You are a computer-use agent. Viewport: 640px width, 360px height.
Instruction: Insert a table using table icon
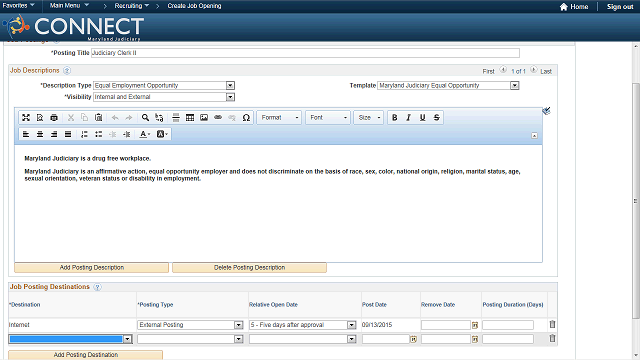pos(190,118)
